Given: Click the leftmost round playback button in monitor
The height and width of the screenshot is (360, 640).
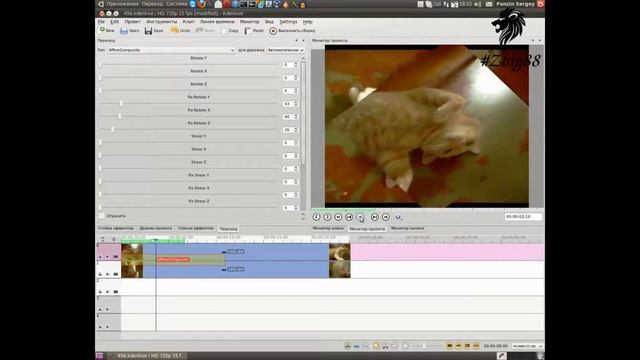Looking at the screenshot, I should point(316,217).
